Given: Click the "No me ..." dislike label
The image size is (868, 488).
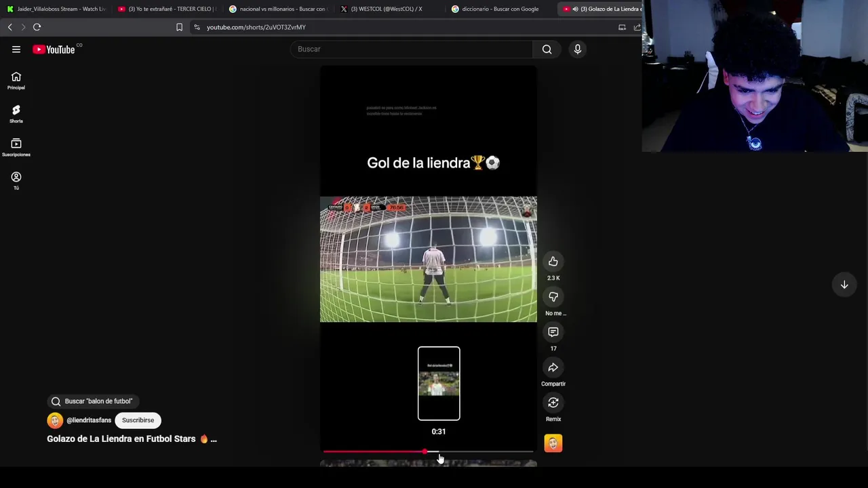Looking at the screenshot, I should [x=555, y=313].
